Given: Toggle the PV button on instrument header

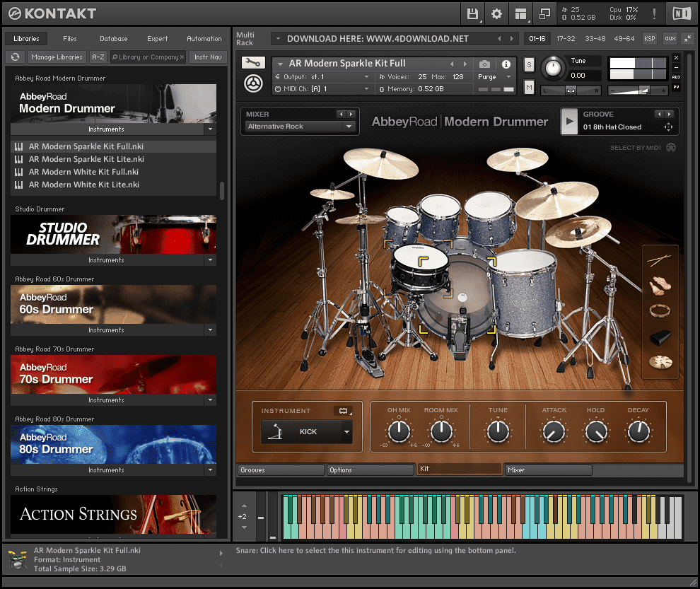Looking at the screenshot, I should pyautogui.click(x=677, y=87).
